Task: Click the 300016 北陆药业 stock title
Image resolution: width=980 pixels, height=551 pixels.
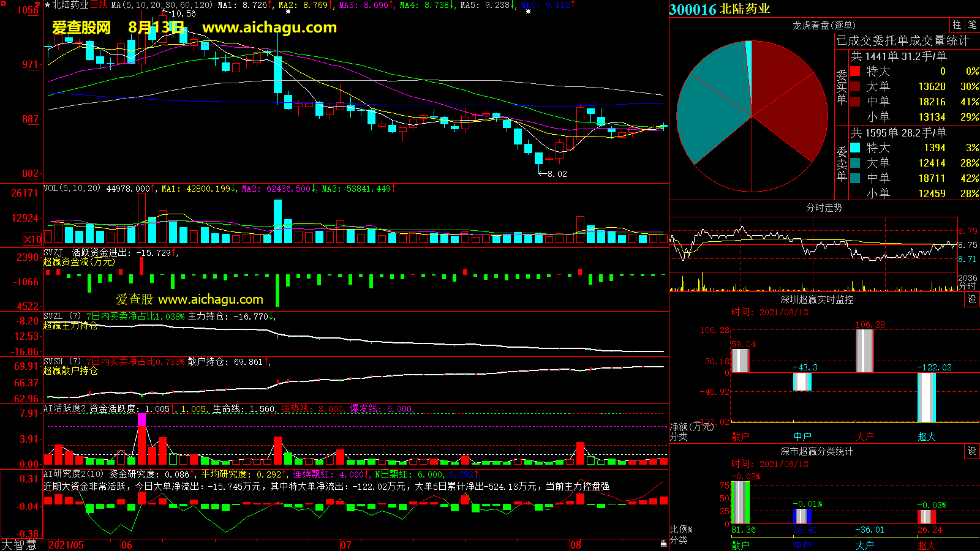Action: (720, 9)
